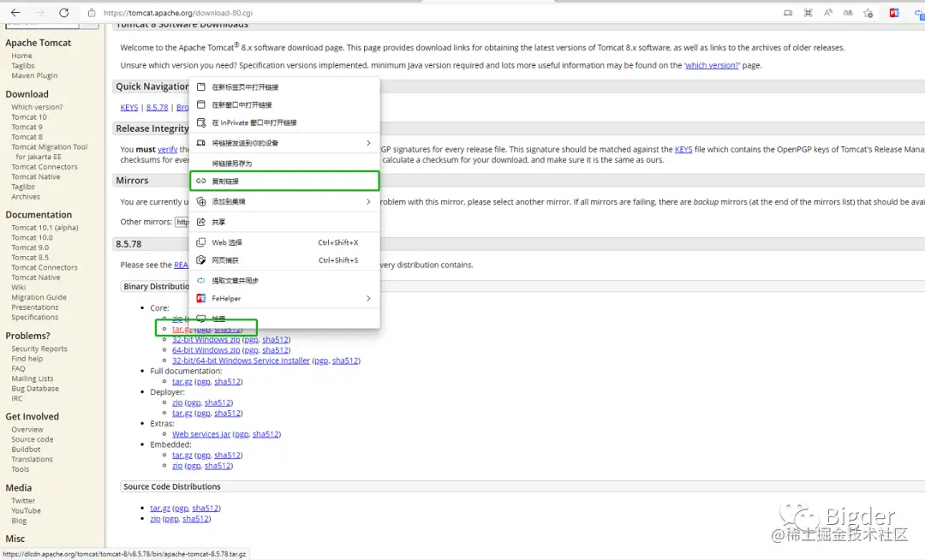Open the Presentations sidebar link
Screen dimensions: 925x560
pos(35,307)
